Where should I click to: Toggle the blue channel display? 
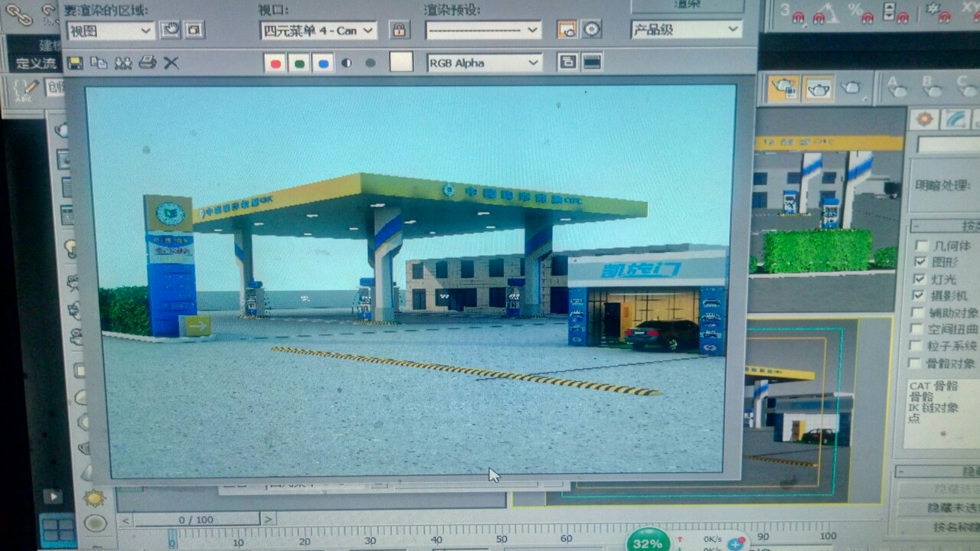coord(323,63)
